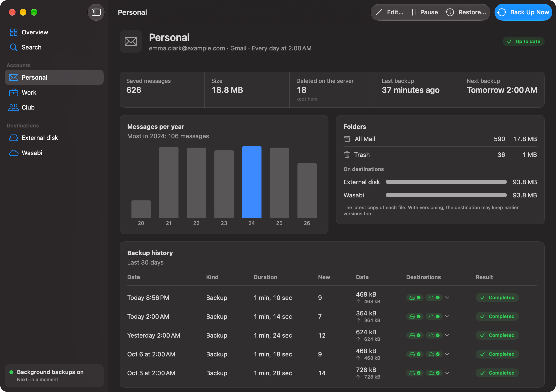This screenshot has width=556, height=392.
Task: Click the Up to date status badge
Action: coord(523,41)
